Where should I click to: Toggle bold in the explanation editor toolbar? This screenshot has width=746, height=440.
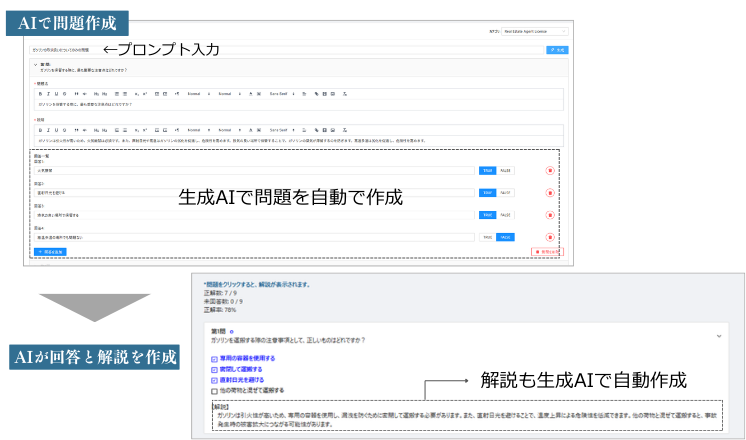point(41,129)
